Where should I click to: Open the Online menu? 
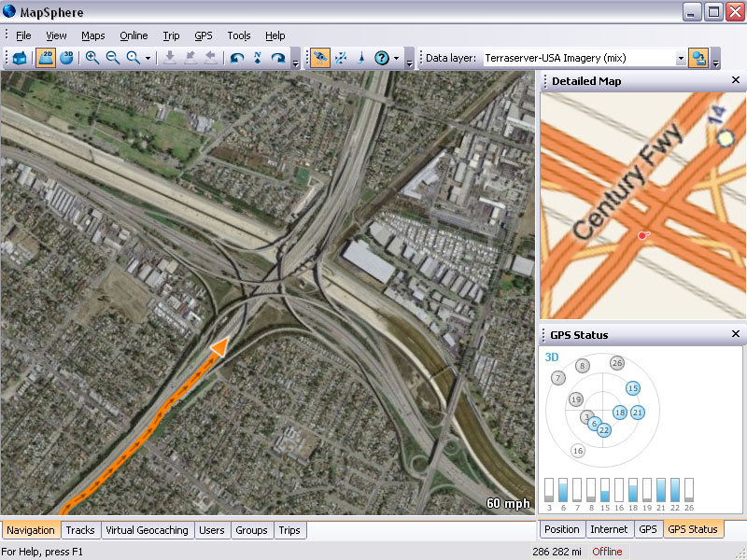coord(134,35)
